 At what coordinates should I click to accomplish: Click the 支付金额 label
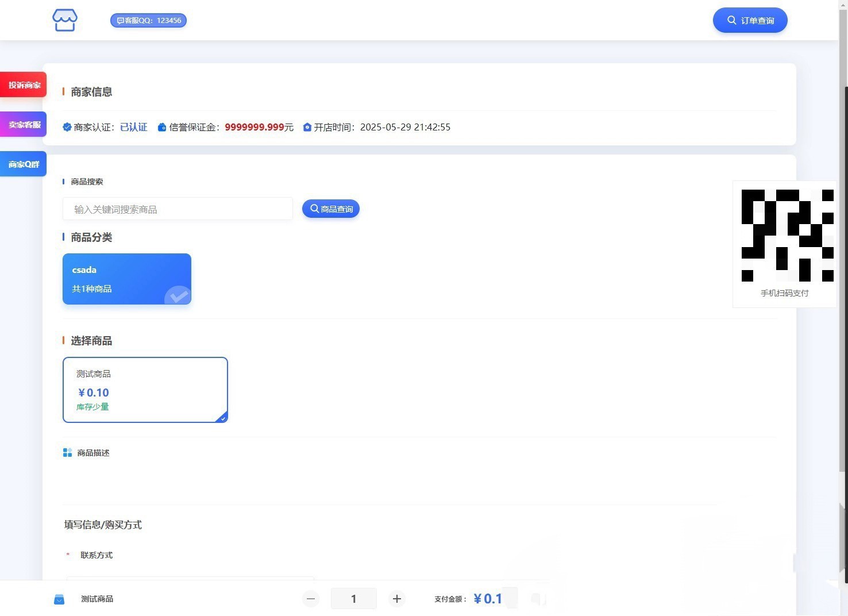[450, 599]
